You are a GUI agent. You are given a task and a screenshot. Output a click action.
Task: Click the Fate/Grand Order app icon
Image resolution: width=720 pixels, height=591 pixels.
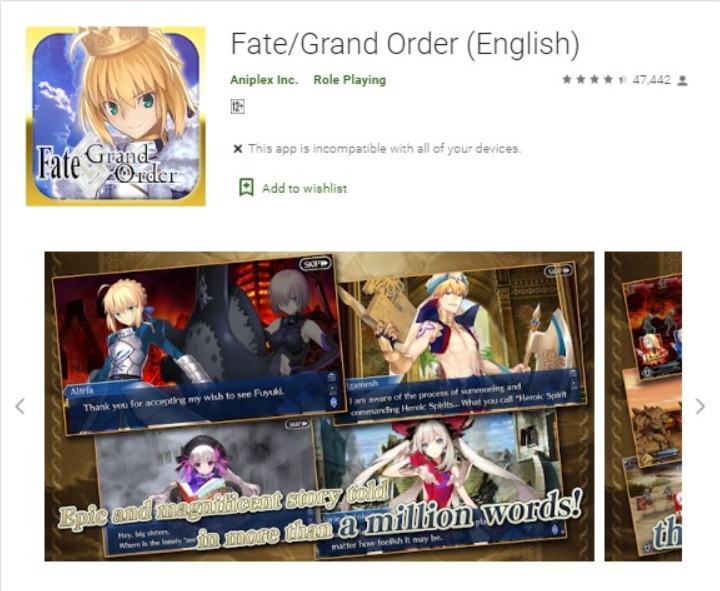116,116
